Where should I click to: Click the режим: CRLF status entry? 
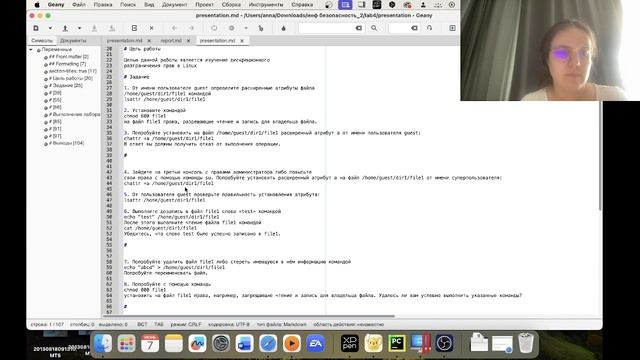point(186,324)
